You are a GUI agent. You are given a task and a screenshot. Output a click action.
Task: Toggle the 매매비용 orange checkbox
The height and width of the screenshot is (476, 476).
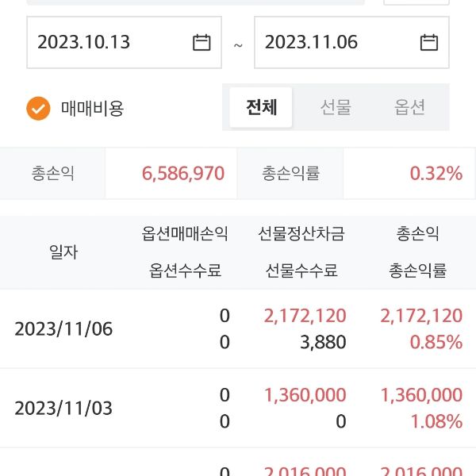tap(38, 108)
